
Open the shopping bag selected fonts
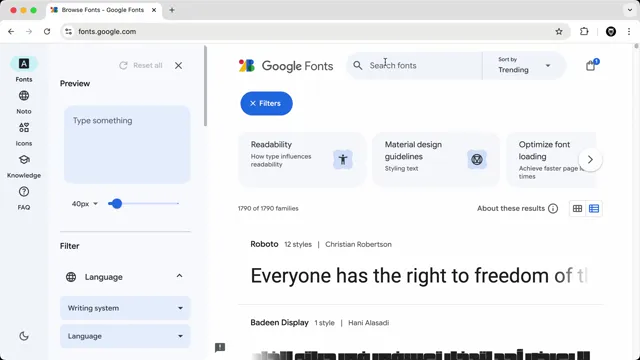point(591,65)
